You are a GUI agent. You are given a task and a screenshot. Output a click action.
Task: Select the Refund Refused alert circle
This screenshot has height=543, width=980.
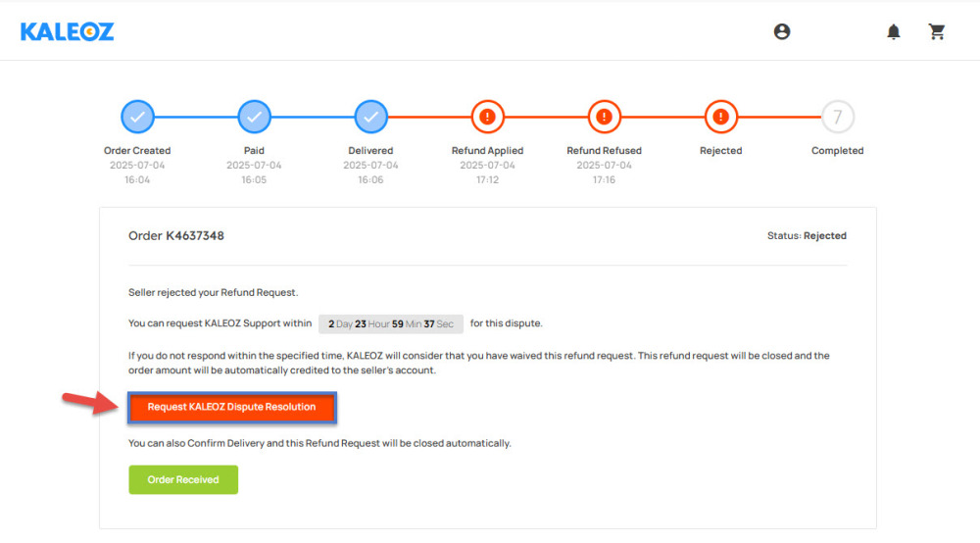coord(604,117)
